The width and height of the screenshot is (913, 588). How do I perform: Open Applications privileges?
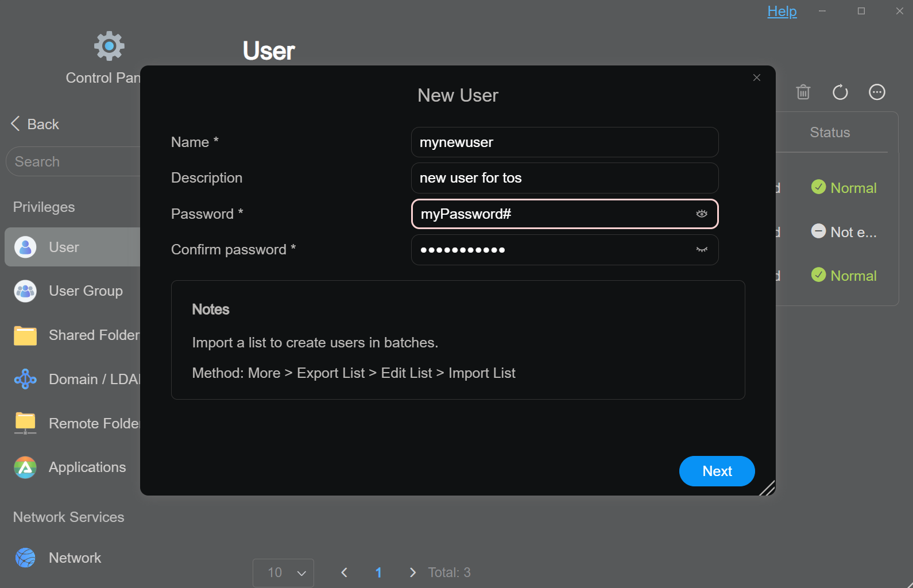tap(72, 467)
